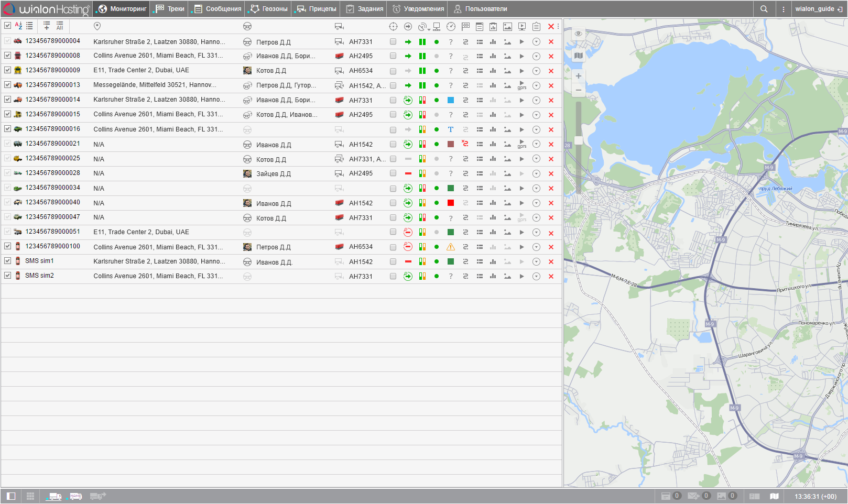Click the map layers icon on the map

pos(578,56)
